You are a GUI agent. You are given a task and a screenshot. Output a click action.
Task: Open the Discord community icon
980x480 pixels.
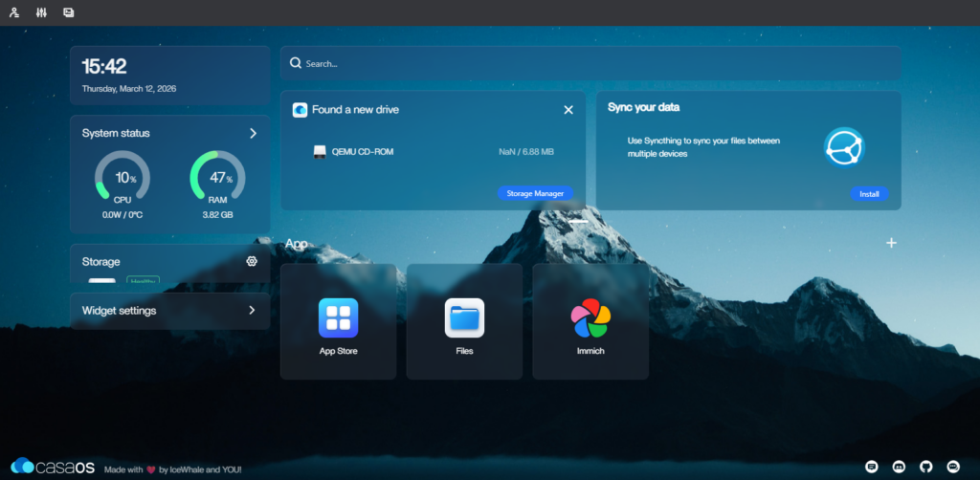click(x=899, y=467)
